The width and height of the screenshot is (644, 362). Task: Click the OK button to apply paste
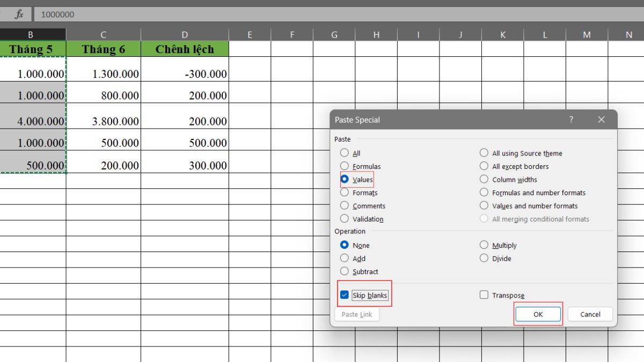538,314
